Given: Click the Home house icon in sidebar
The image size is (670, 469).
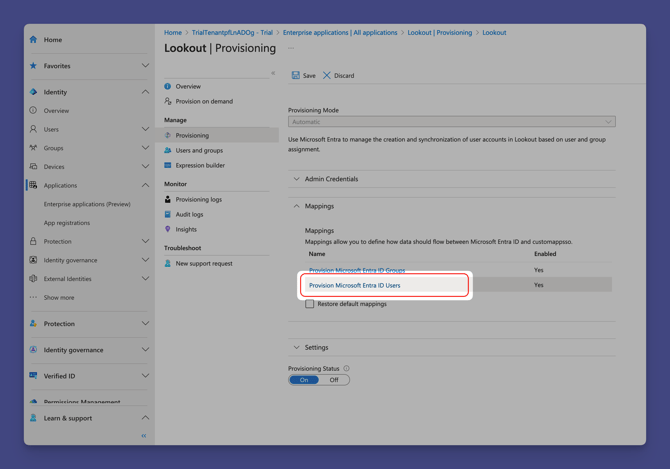Looking at the screenshot, I should coord(33,40).
